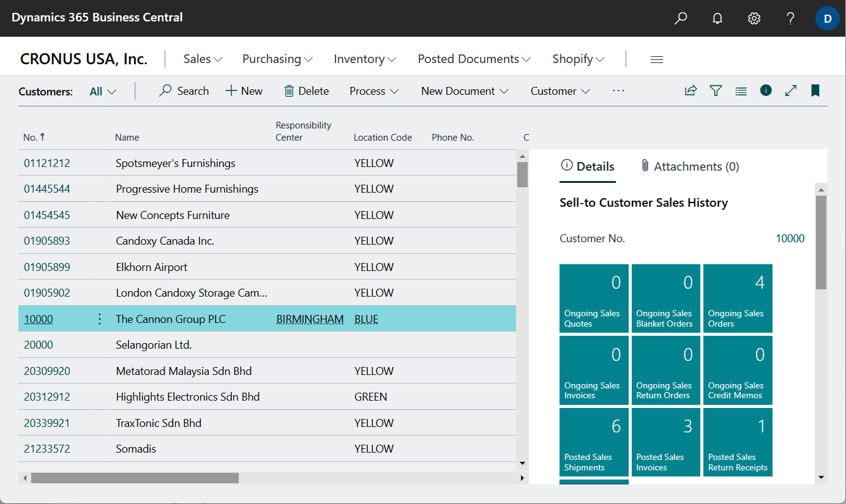Expand the Inventory menu

click(x=365, y=59)
